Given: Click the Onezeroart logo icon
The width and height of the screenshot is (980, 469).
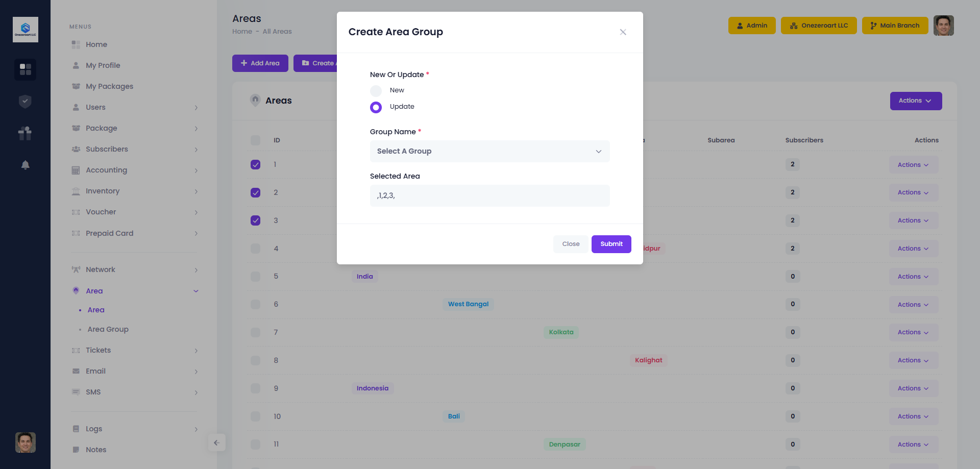Looking at the screenshot, I should click(25, 30).
